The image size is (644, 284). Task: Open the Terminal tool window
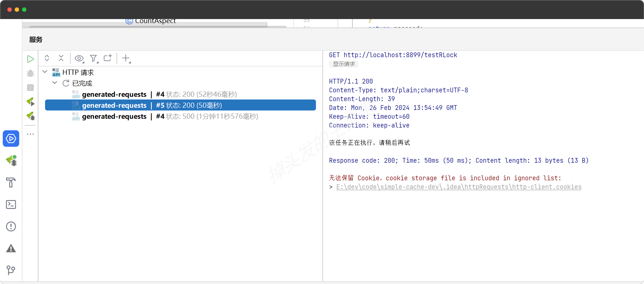click(x=11, y=204)
